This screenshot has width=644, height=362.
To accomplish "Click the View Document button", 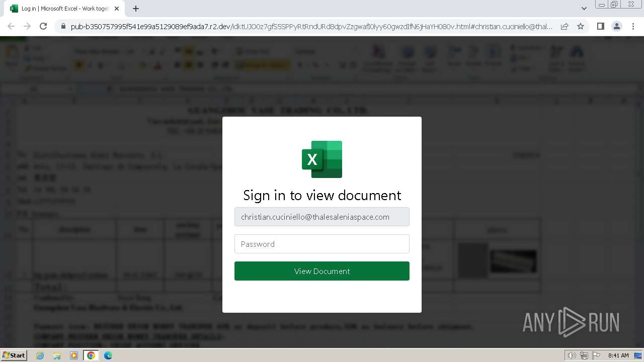I will coord(322,271).
